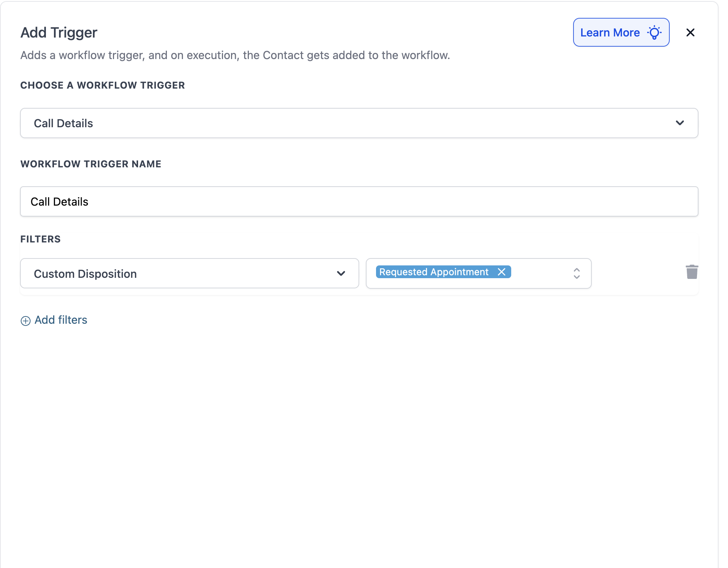Click the Choose a Workflow Trigger label
This screenshot has width=728, height=568.
[x=103, y=85]
